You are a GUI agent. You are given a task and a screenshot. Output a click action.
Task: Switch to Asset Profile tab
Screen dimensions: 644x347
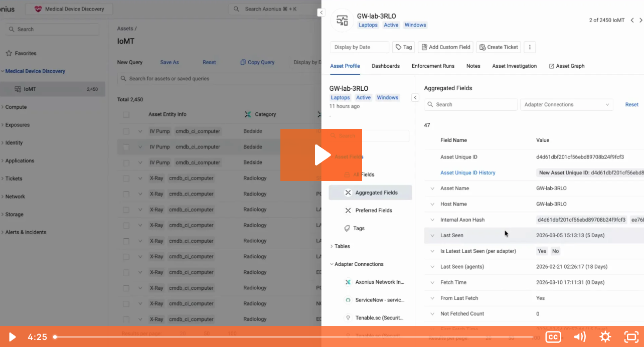pos(345,66)
